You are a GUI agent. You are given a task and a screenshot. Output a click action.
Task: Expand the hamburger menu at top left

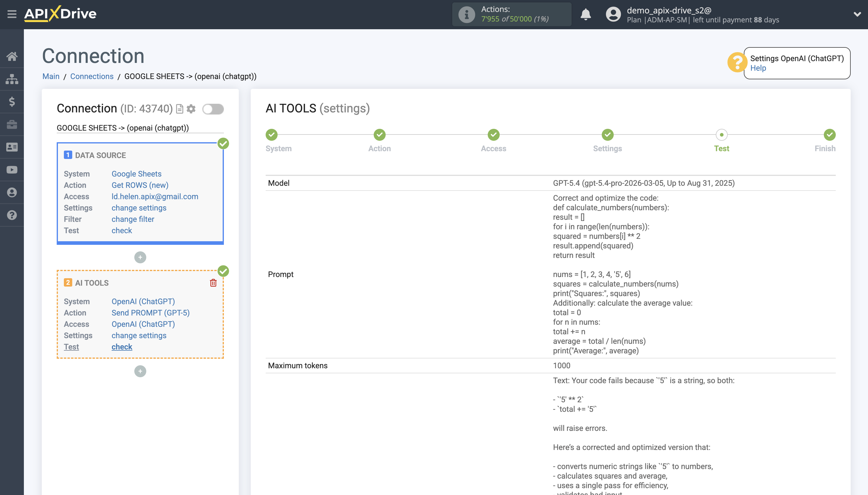(x=12, y=14)
